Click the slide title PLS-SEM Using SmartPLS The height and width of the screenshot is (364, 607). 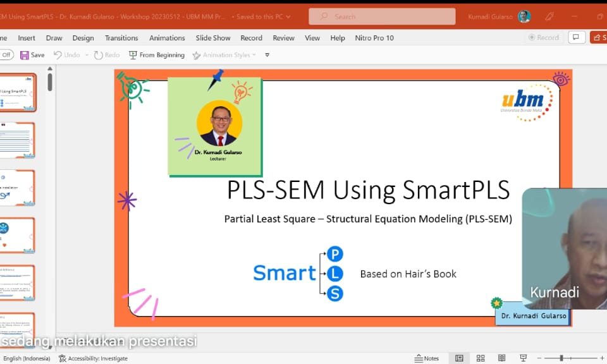click(368, 190)
